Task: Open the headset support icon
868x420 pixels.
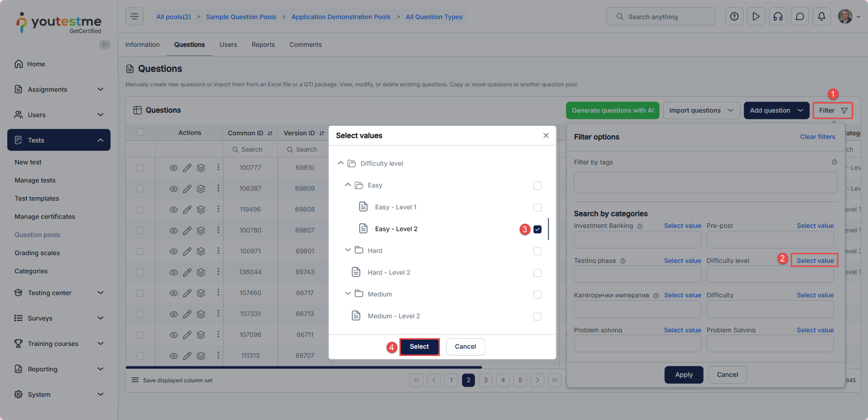Action: 778,17
